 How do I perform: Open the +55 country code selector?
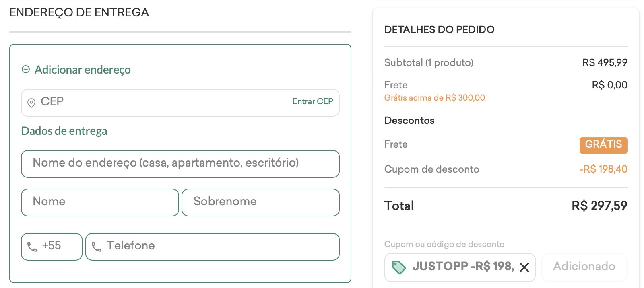pos(52,247)
